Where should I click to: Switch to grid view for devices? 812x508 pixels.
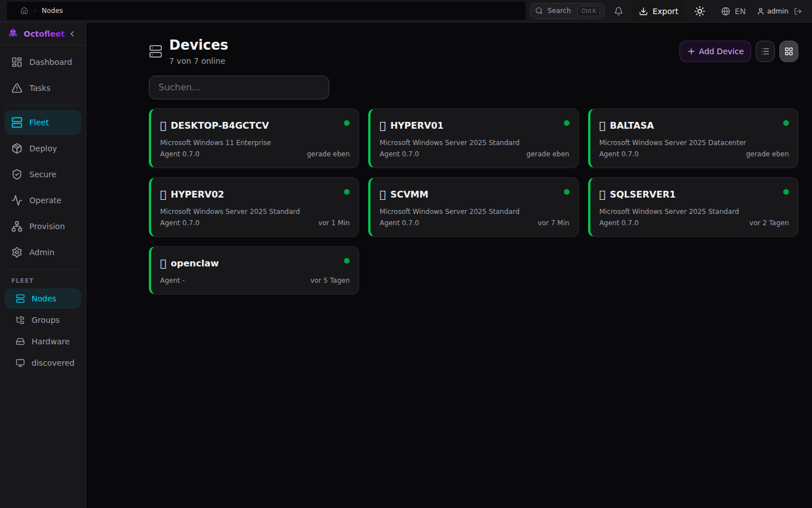pos(788,51)
